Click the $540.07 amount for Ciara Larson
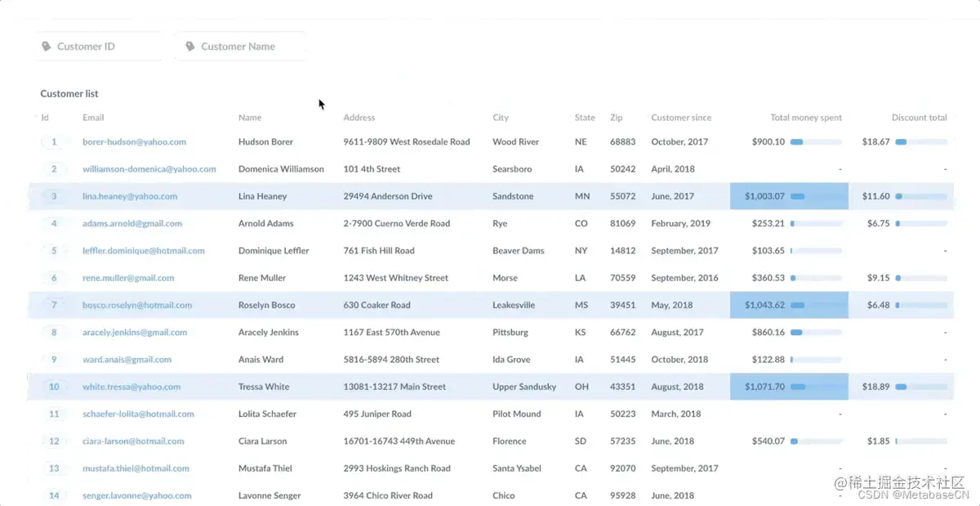Screen dimensions: 980x506 click(768, 441)
